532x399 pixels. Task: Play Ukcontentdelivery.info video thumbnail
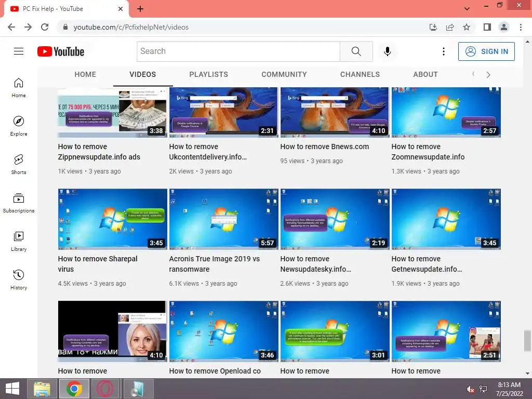click(x=223, y=112)
